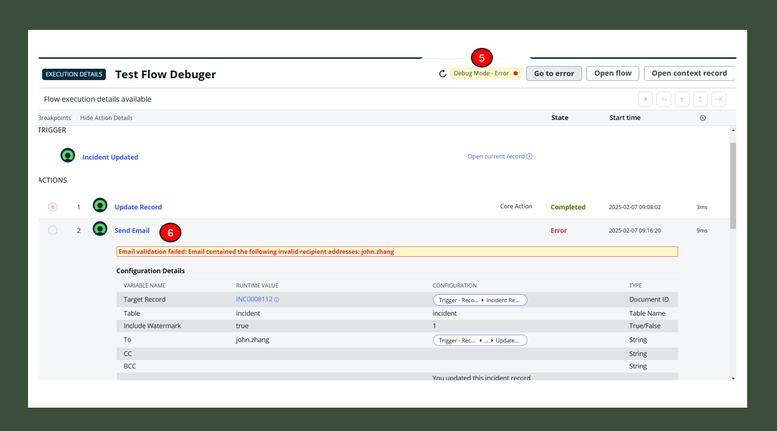This screenshot has height=431, width=777.
Task: Click the Open current record link
Action: coord(499,157)
